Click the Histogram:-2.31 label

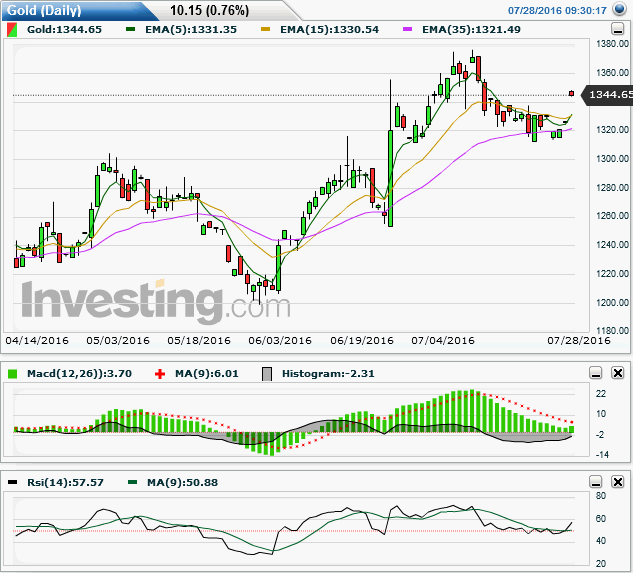(x=328, y=374)
